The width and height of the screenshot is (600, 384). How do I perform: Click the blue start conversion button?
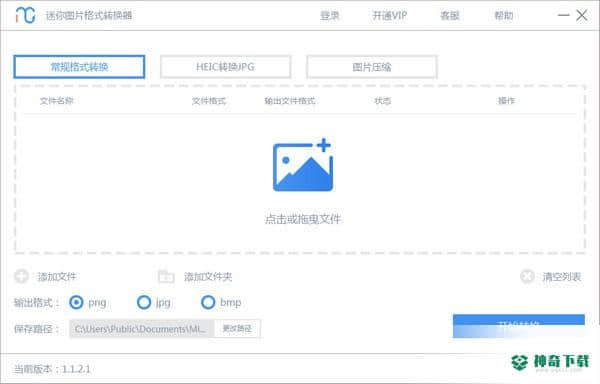(x=518, y=326)
